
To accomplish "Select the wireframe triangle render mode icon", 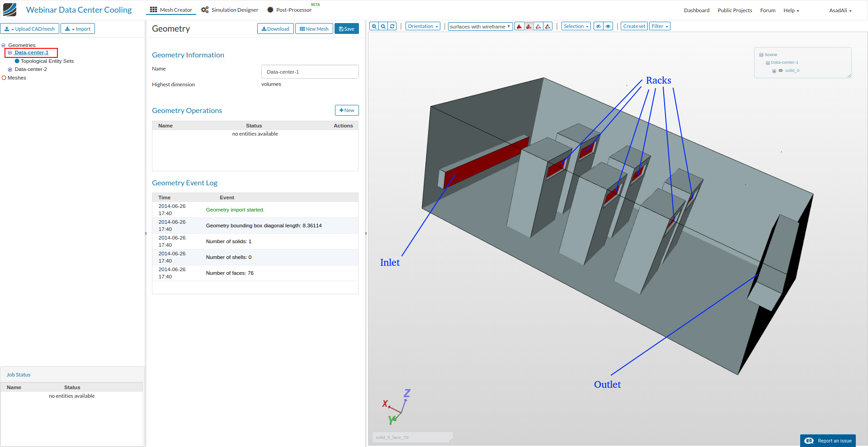I will point(538,26).
